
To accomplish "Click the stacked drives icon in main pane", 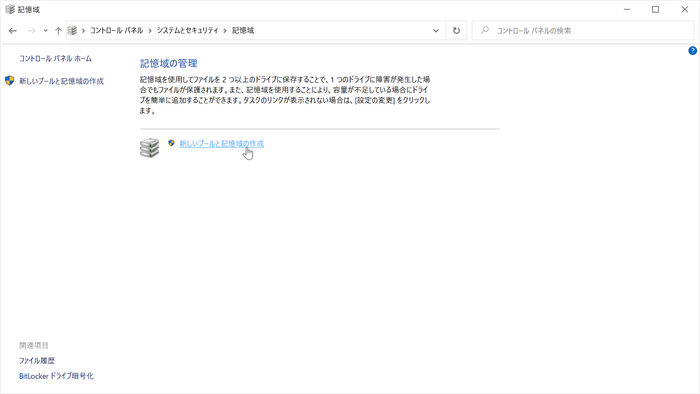I will [x=150, y=148].
